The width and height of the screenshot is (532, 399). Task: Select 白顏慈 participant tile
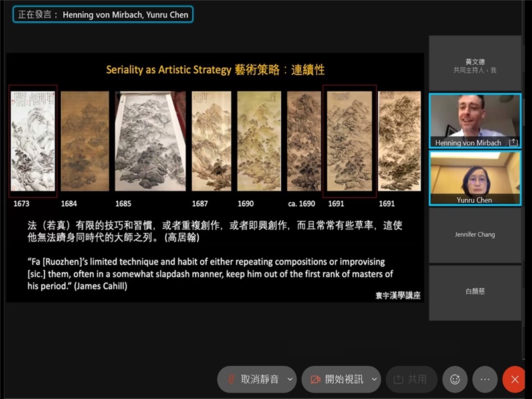point(475,293)
